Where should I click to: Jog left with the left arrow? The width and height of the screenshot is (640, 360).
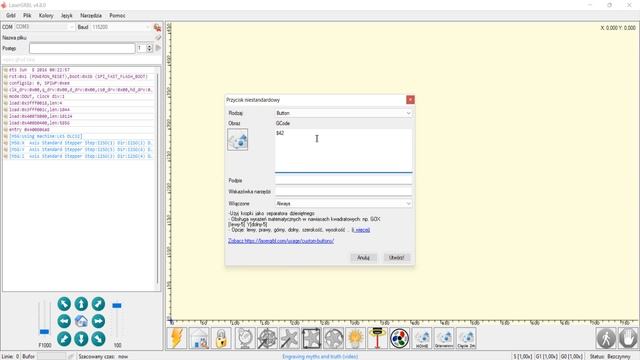click(64, 321)
